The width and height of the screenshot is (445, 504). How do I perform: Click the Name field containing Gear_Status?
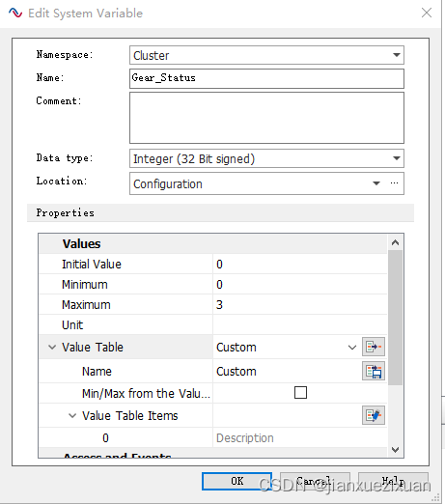click(266, 78)
